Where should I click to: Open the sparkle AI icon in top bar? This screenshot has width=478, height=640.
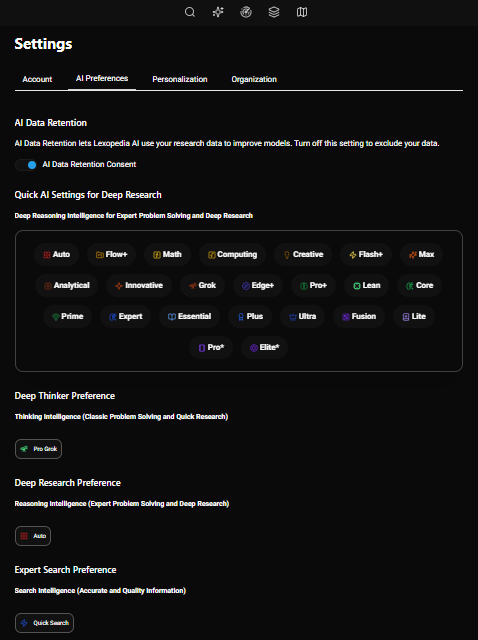pos(218,12)
